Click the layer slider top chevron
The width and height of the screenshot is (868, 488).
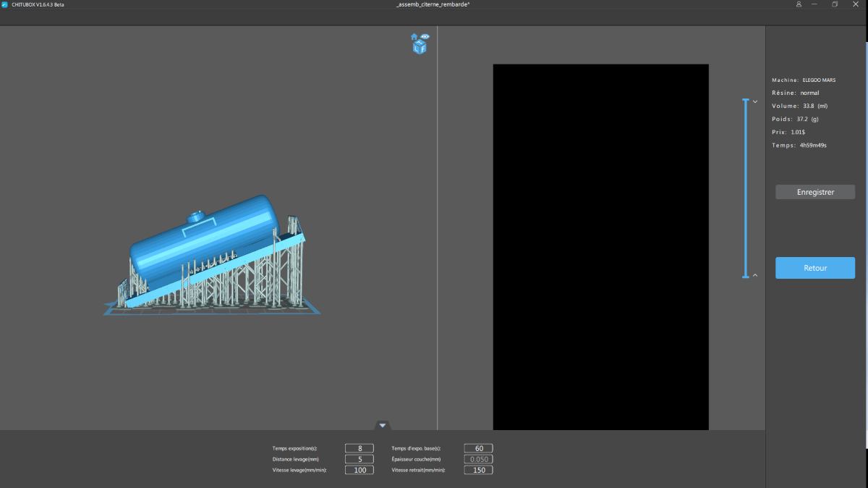point(755,102)
